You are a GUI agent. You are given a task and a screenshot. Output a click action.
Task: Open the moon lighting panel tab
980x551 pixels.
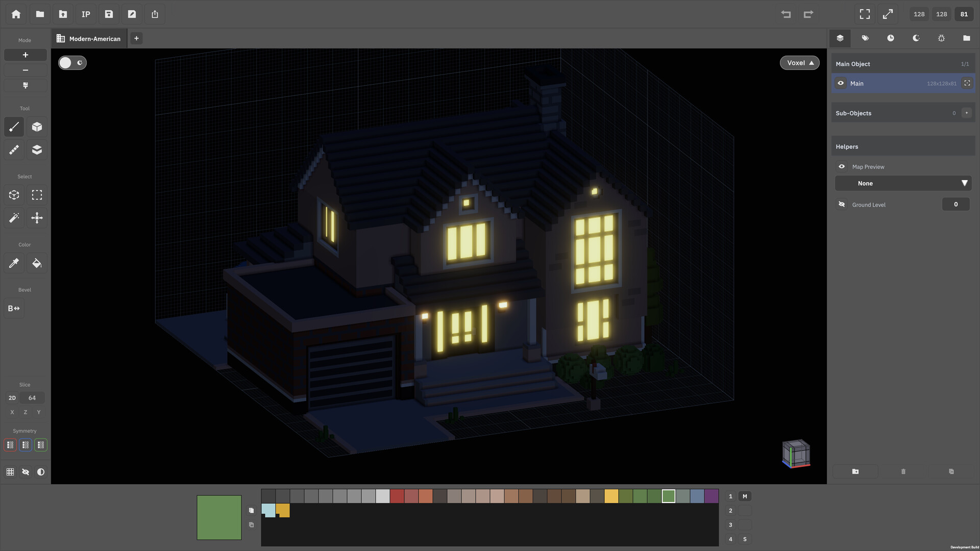916,38
